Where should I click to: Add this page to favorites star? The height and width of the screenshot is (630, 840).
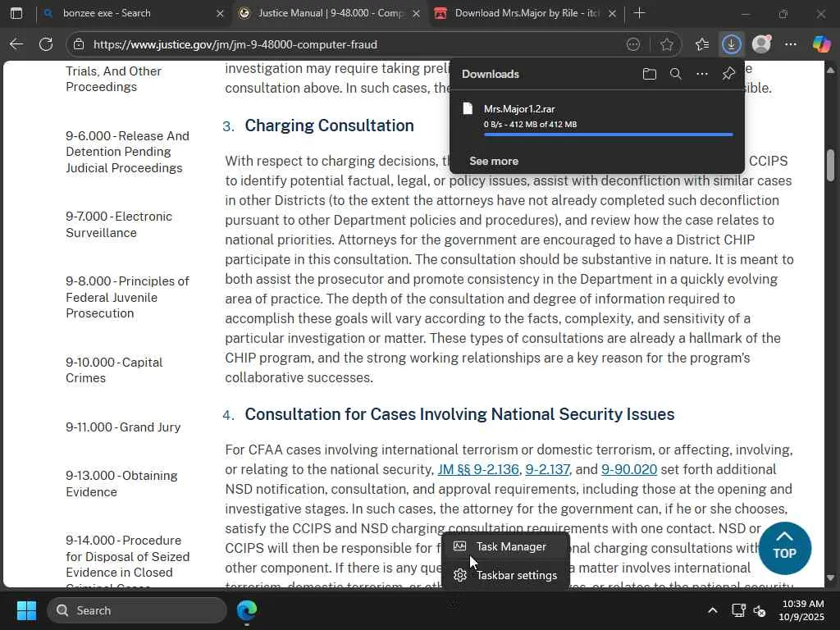click(666, 44)
